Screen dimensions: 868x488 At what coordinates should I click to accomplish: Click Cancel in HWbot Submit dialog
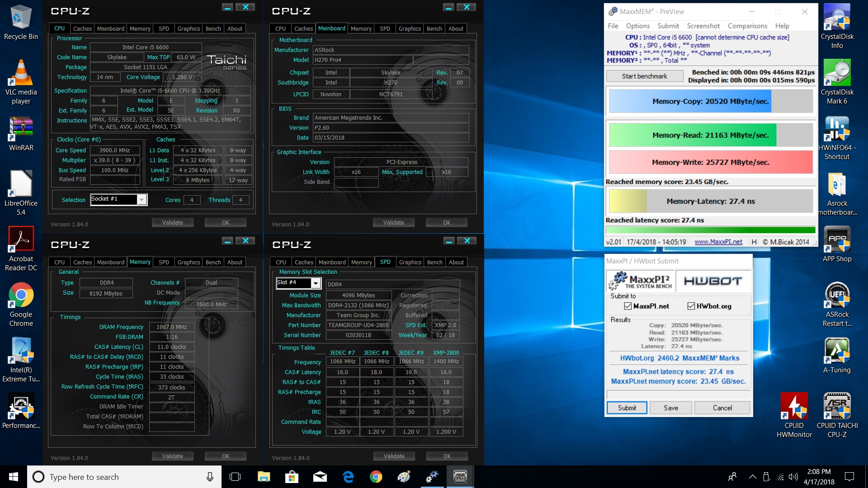click(x=722, y=408)
